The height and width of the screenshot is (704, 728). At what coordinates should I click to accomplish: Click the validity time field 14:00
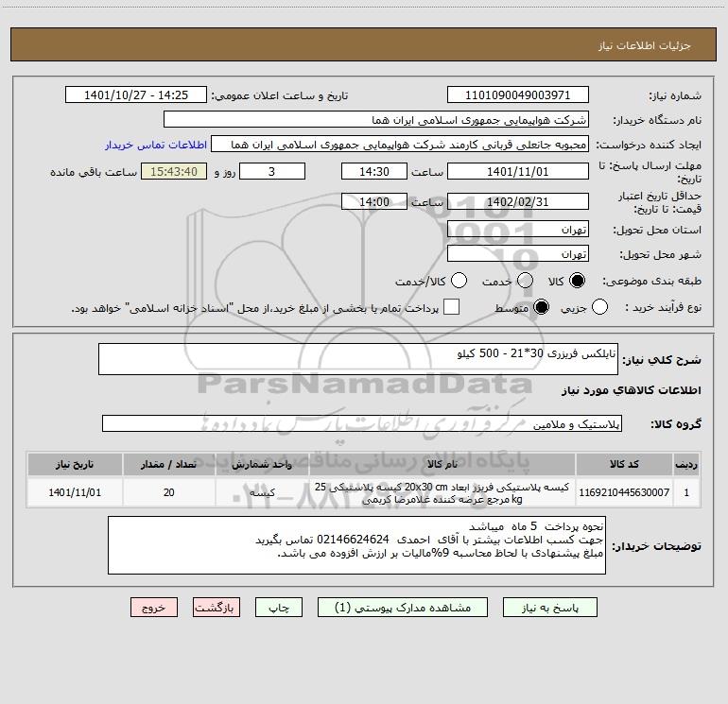tap(374, 201)
